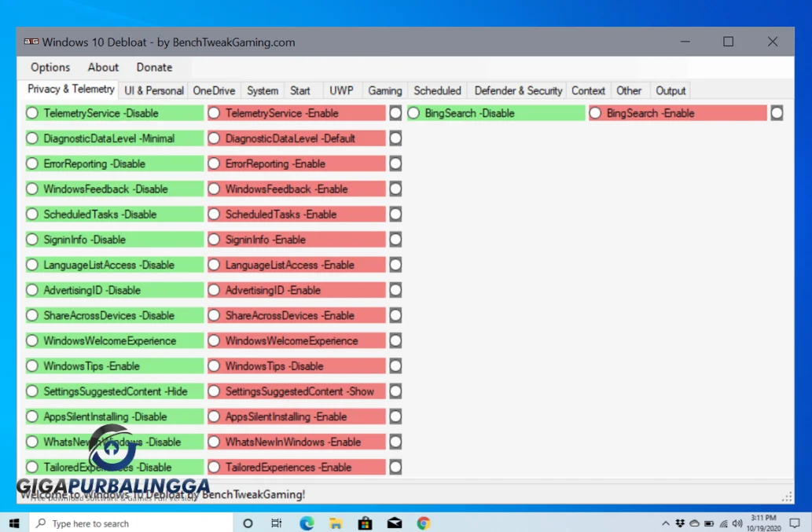
Task: Click the app icon in title bar
Action: pos(31,42)
